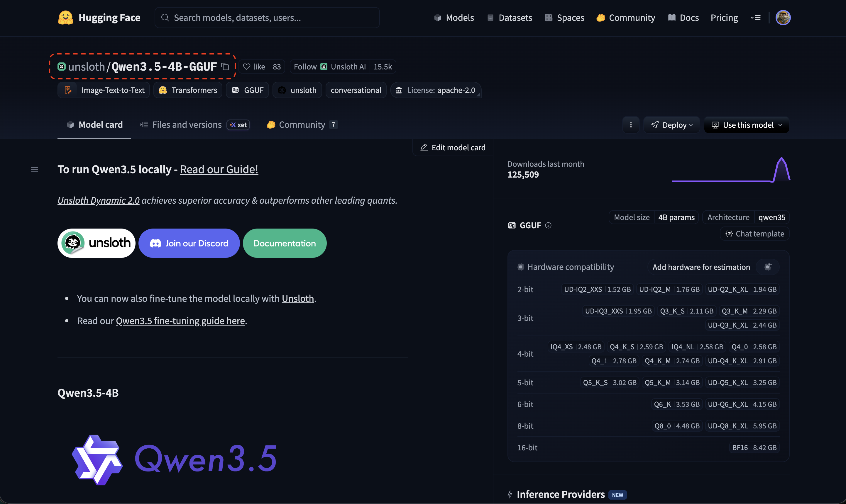Focus the search models input field
Image resolution: width=846 pixels, height=504 pixels.
pyautogui.click(x=267, y=18)
